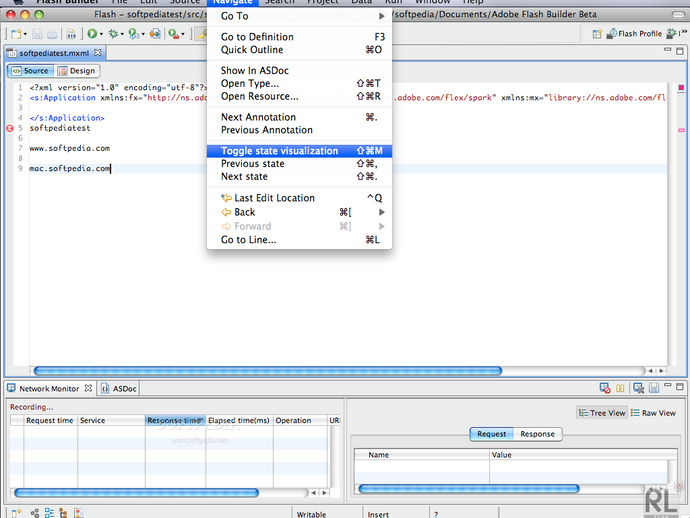Image resolution: width=690 pixels, height=518 pixels.
Task: Close the softpediatest.mxml editor tab
Action: click(97, 52)
